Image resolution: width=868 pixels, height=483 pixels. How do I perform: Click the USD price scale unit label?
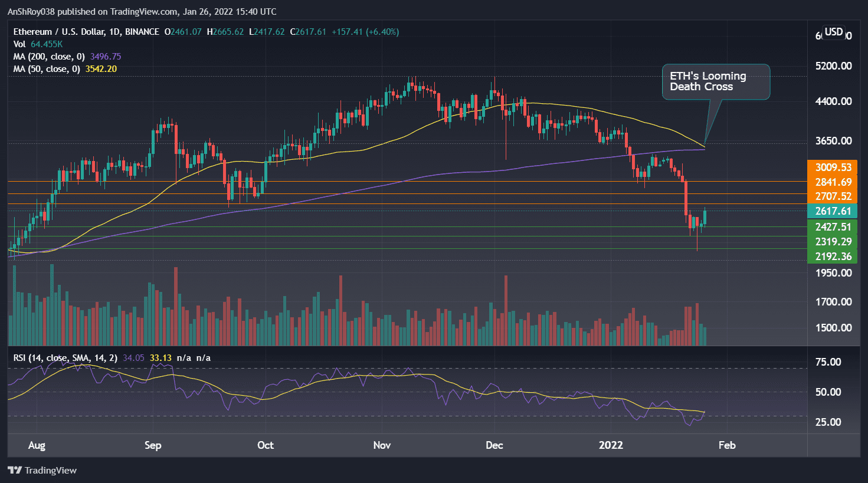(834, 32)
